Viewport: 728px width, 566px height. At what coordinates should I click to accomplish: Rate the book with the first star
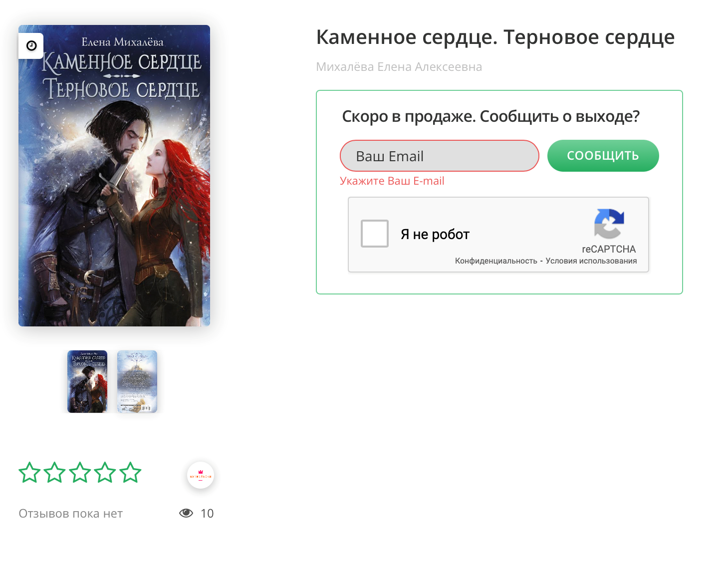(29, 472)
